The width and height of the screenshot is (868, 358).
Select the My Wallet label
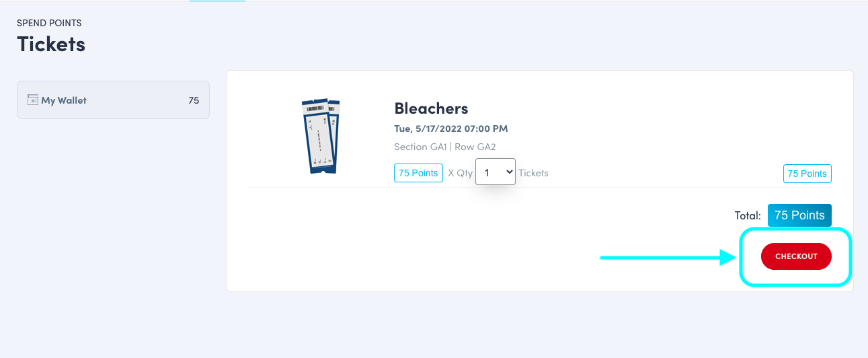click(x=64, y=100)
